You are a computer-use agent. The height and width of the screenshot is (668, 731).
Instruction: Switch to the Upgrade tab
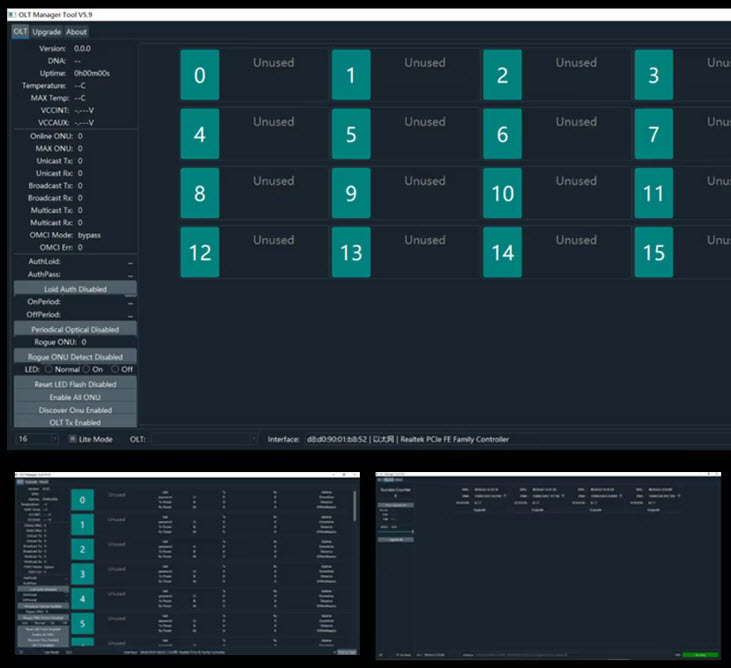click(x=46, y=32)
